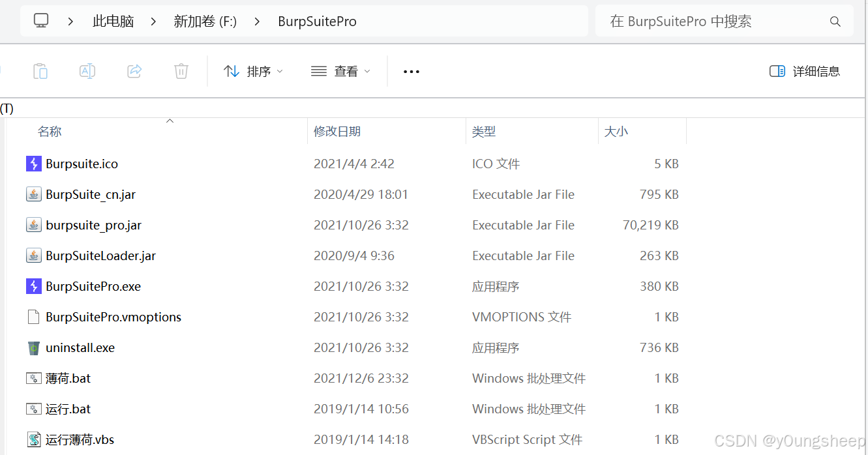Expand chevron after 此电脑 in breadcrumb
Viewport: 868px width, 455px height.
[154, 22]
